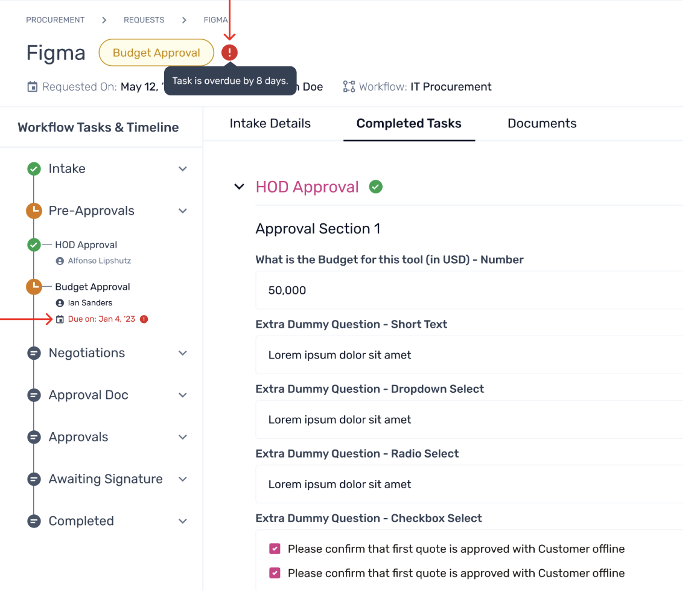This screenshot has width=700, height=612.
Task: Expand the Approval Doc stage chevron
Action: point(183,395)
